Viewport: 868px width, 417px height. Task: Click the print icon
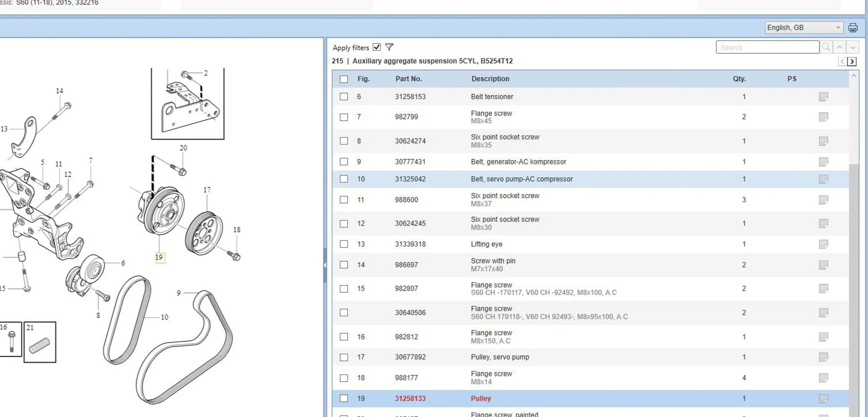tap(853, 27)
